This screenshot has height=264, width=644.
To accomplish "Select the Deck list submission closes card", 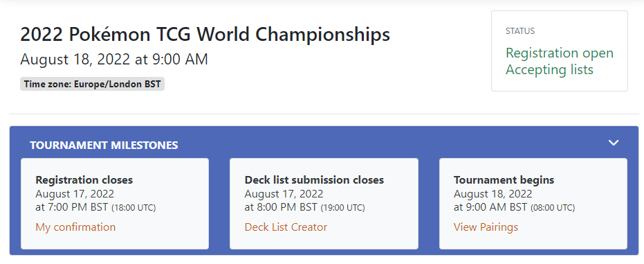I will 324,204.
